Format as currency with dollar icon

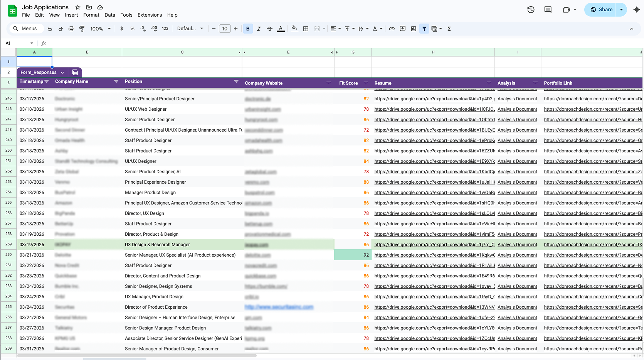(122, 29)
